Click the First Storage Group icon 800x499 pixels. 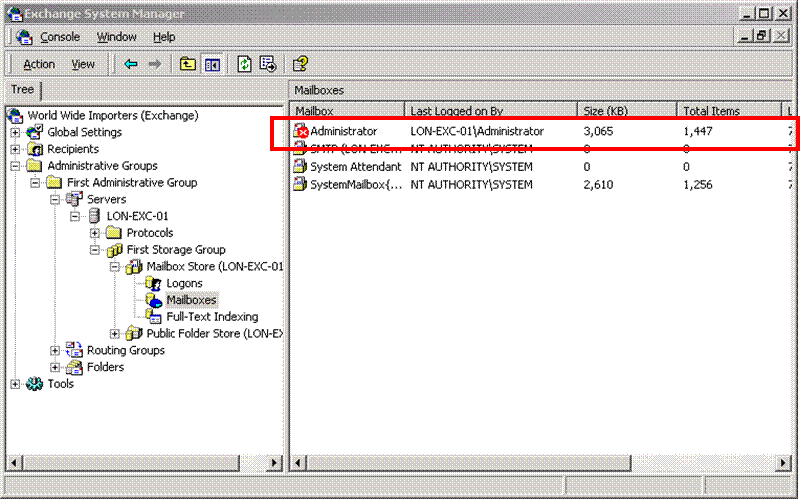[114, 250]
